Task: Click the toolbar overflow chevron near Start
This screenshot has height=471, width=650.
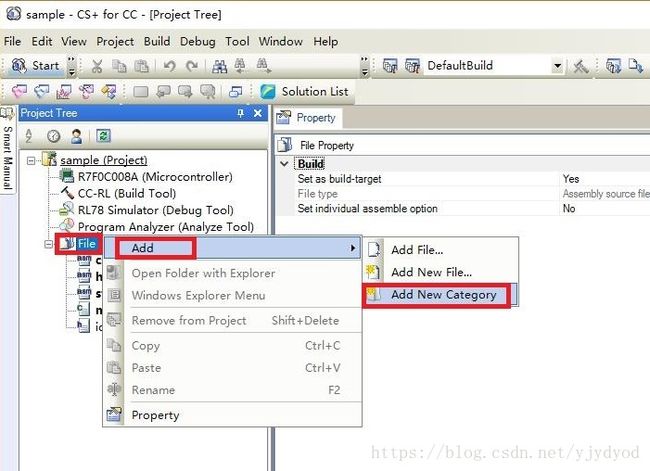Action: [72, 66]
